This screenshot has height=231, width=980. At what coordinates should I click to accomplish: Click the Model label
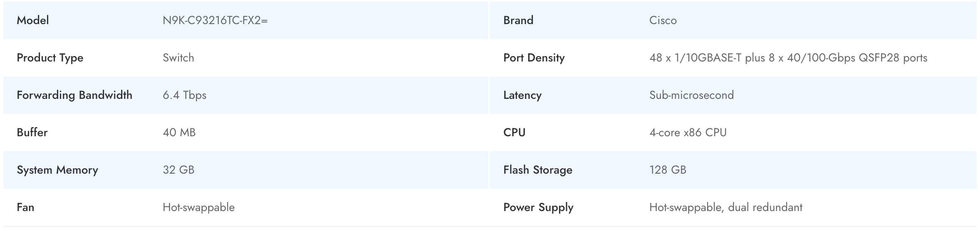(x=33, y=20)
